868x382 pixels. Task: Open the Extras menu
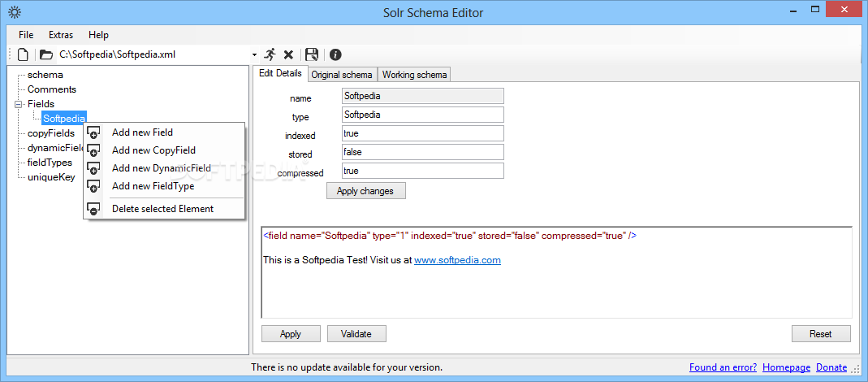tap(61, 35)
